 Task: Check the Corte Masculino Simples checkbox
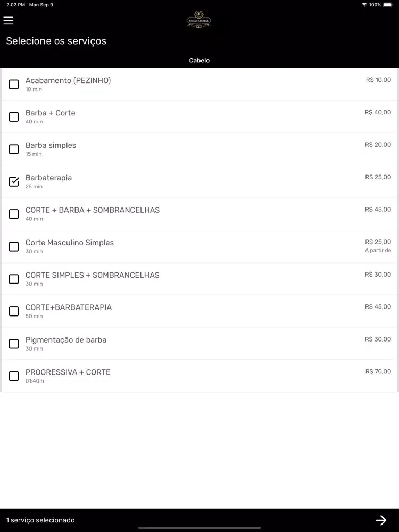pyautogui.click(x=14, y=246)
